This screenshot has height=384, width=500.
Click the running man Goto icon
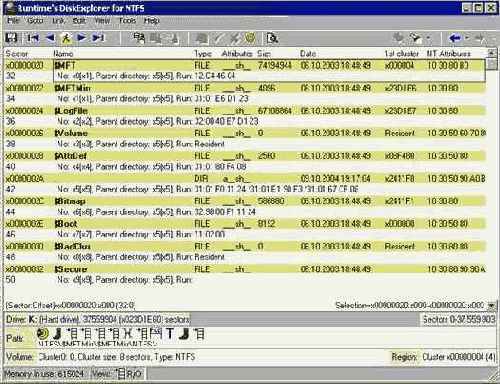pos(66,38)
